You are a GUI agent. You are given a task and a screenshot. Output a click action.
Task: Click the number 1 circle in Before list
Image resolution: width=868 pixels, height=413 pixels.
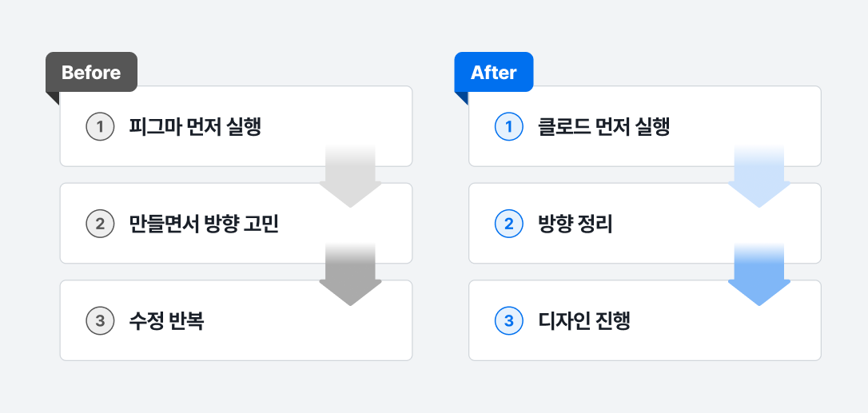100,127
